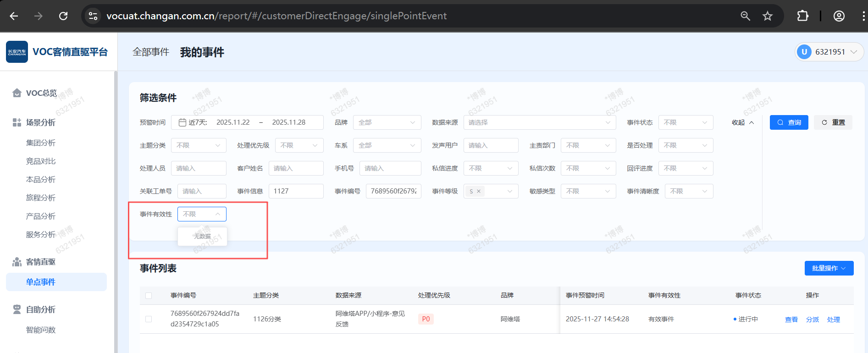
Task: Open the 批量操作 dropdown menu
Action: 829,268
